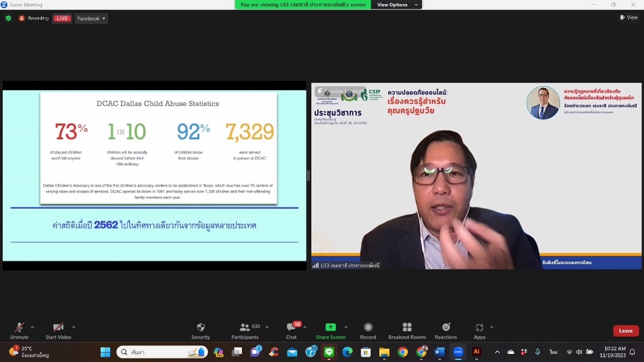Expand the arrow next to Participants
The height and width of the screenshot is (362, 644).
pos(267,327)
